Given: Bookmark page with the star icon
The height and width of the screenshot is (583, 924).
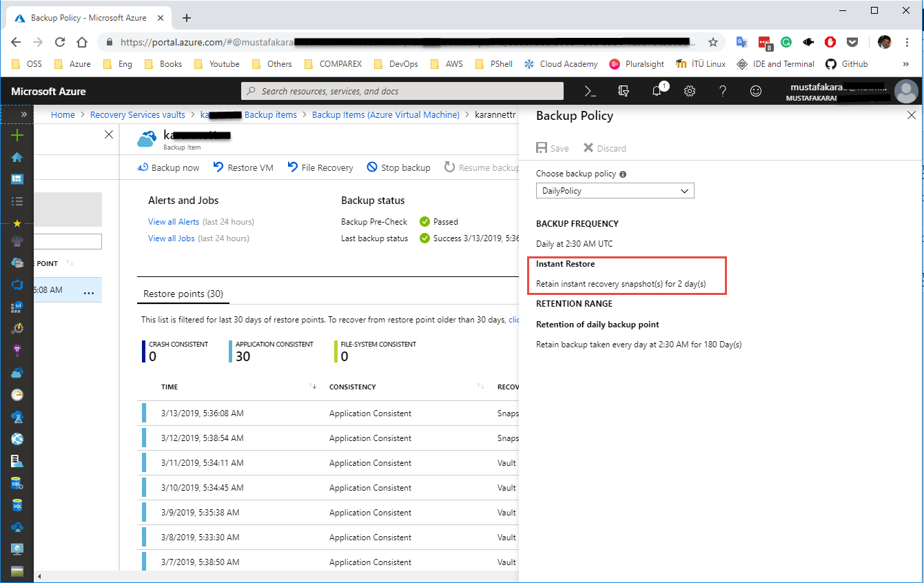Looking at the screenshot, I should (713, 42).
